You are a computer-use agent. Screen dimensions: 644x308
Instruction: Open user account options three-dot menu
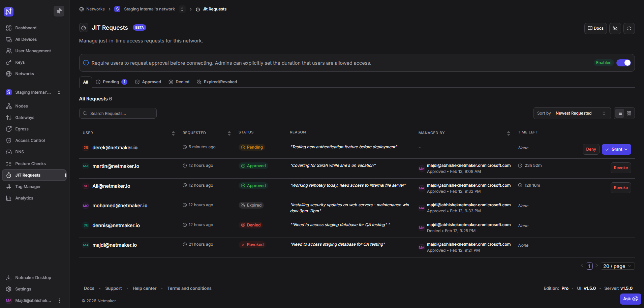coord(60,301)
